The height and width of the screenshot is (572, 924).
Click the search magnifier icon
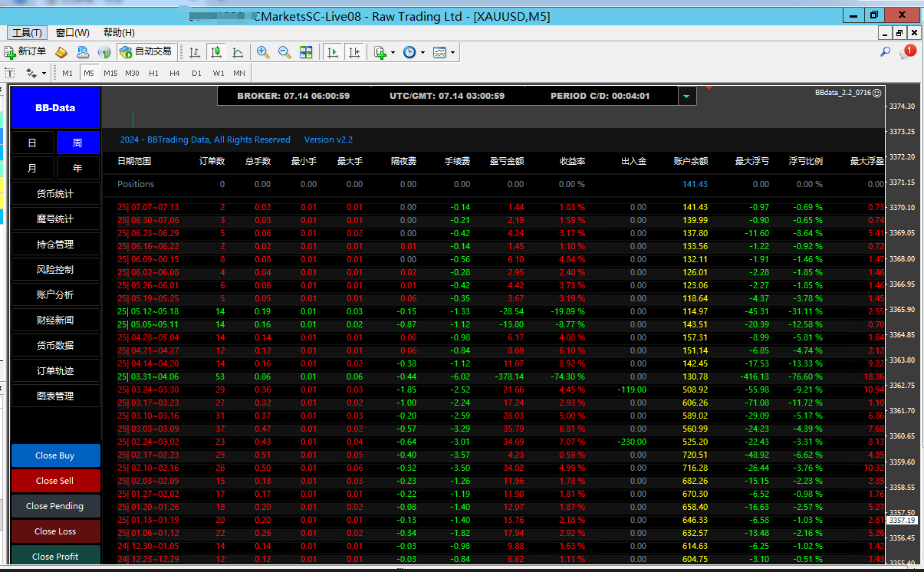pos(885,52)
